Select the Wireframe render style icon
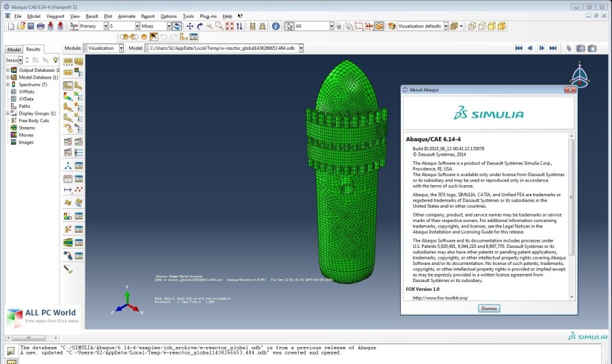The image size is (612, 364). coord(473,26)
